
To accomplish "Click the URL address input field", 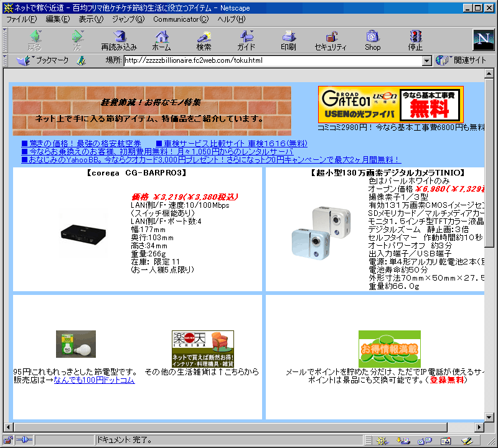I will coord(273,60).
